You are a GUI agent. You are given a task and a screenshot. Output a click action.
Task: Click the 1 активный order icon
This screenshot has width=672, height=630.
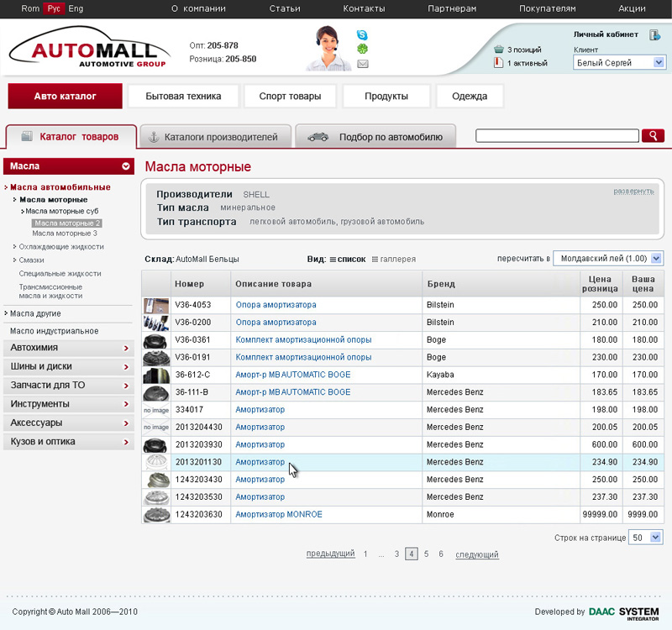pyautogui.click(x=497, y=62)
